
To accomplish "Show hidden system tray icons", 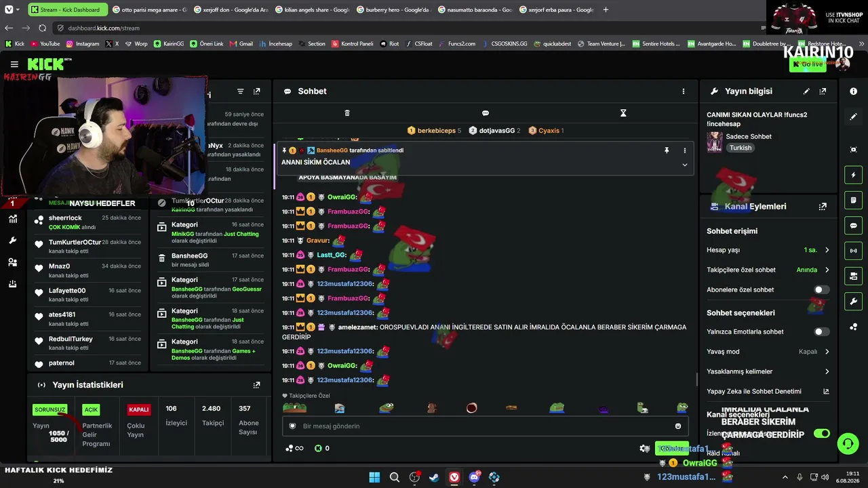I will 785,477.
